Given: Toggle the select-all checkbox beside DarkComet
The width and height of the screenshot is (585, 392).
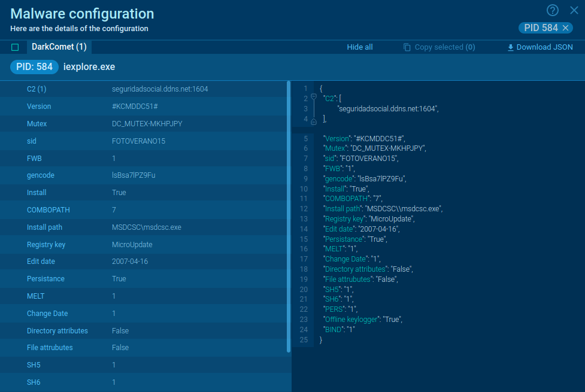Looking at the screenshot, I should tap(15, 46).
